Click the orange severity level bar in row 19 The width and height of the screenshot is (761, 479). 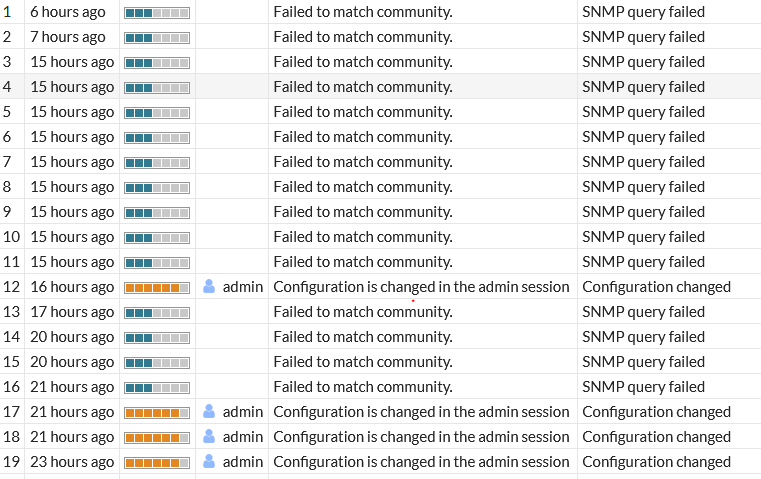[157, 462]
